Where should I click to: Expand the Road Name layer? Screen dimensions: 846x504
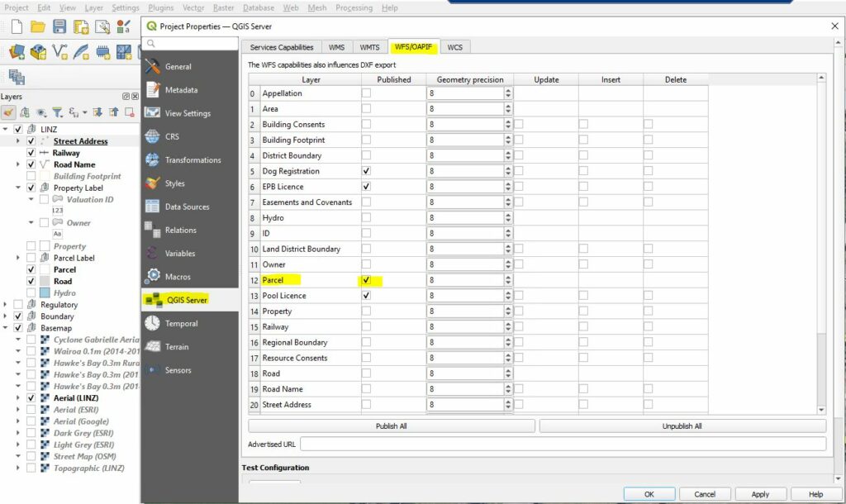pyautogui.click(x=18, y=164)
